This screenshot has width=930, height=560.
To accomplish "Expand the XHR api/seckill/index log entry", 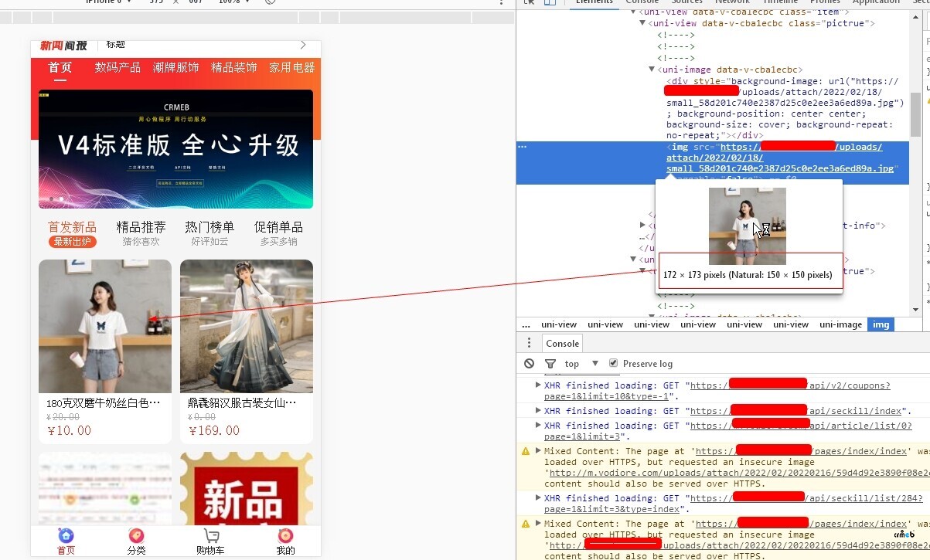I will (x=539, y=410).
